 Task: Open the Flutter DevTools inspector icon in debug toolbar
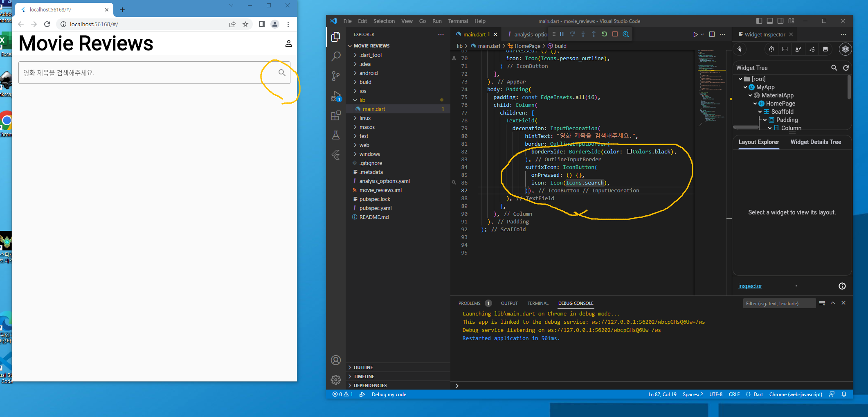pos(626,34)
